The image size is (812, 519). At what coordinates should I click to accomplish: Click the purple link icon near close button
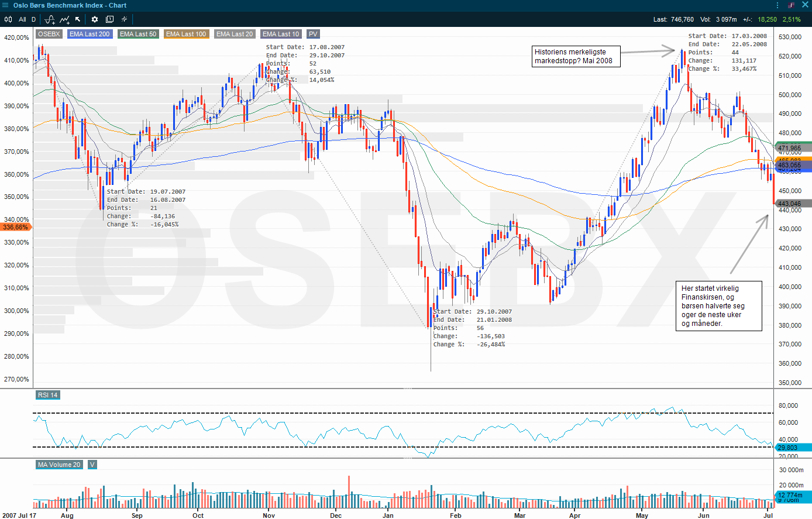(x=792, y=5)
